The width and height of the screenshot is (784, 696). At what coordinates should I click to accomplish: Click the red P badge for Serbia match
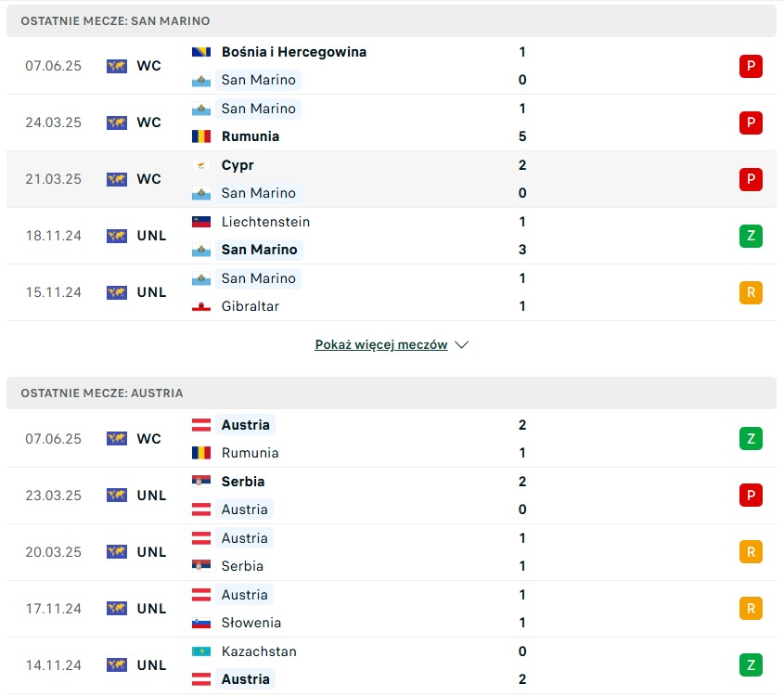pos(751,496)
